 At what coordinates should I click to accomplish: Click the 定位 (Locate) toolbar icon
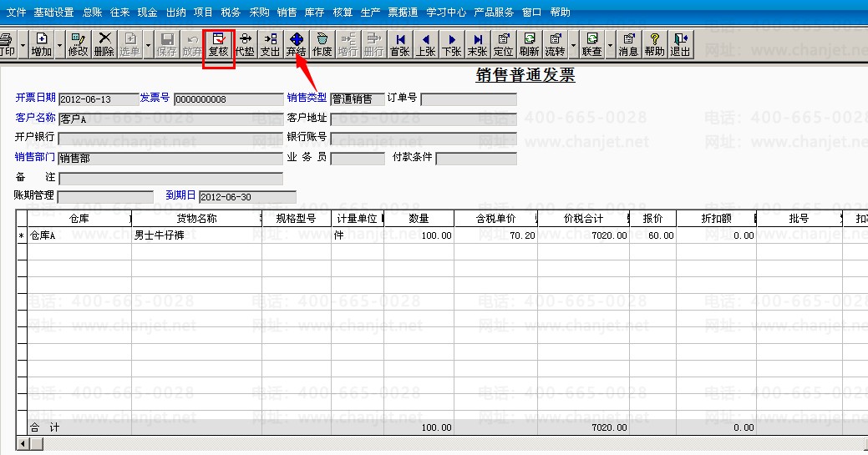click(503, 44)
